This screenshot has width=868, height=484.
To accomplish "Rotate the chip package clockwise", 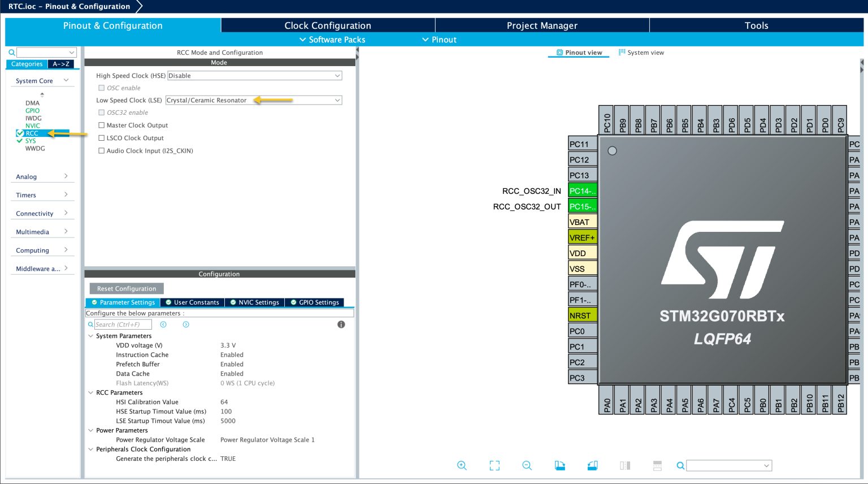I will 559,465.
